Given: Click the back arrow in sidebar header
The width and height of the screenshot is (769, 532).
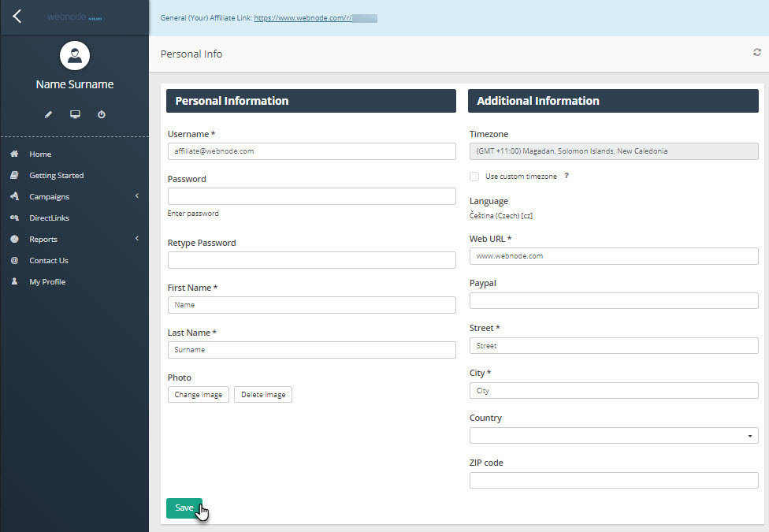Looking at the screenshot, I should (17, 17).
